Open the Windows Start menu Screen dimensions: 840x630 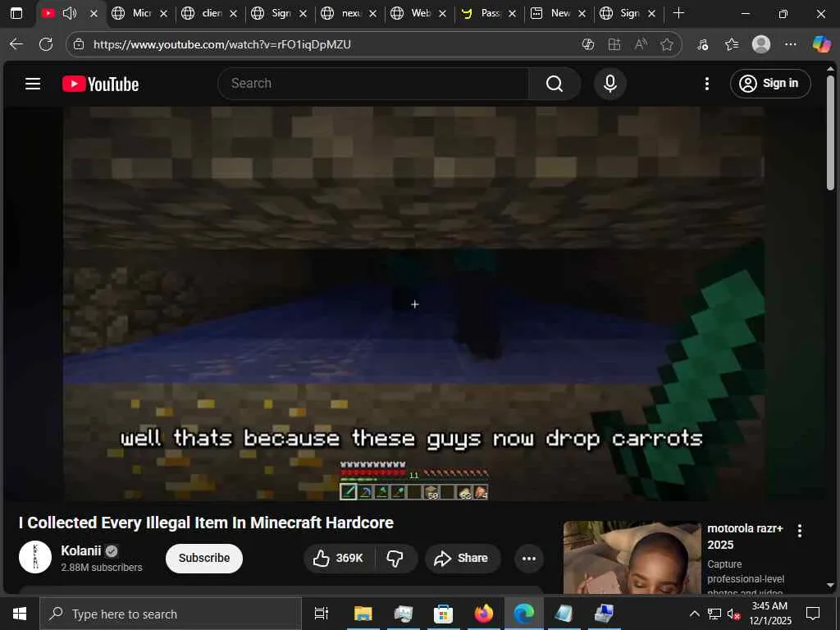click(20, 614)
